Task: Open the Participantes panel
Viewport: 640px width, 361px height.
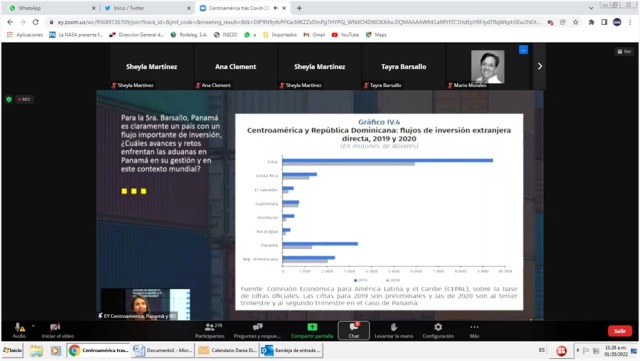Action: [x=209, y=330]
